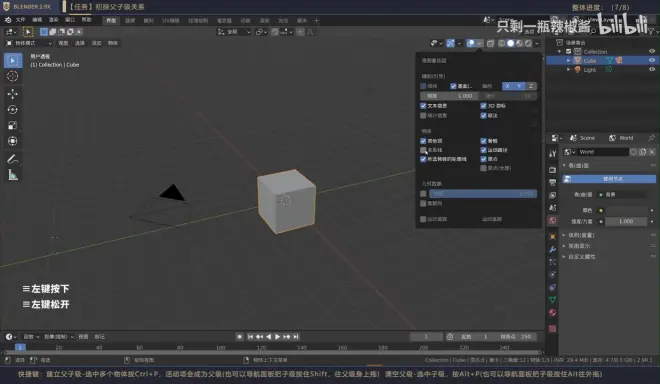Open World properties tab in sidebar
The width and height of the screenshot is (660, 384).
click(552, 220)
